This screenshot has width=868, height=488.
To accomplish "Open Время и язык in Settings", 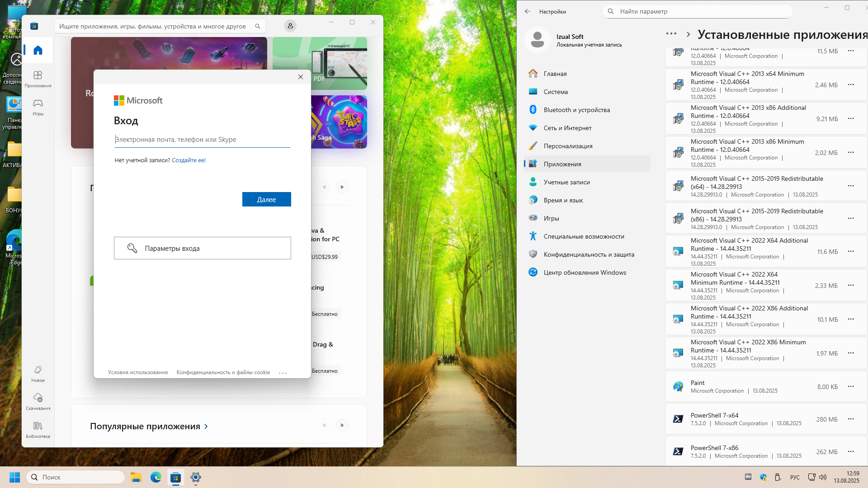I will 587,200.
